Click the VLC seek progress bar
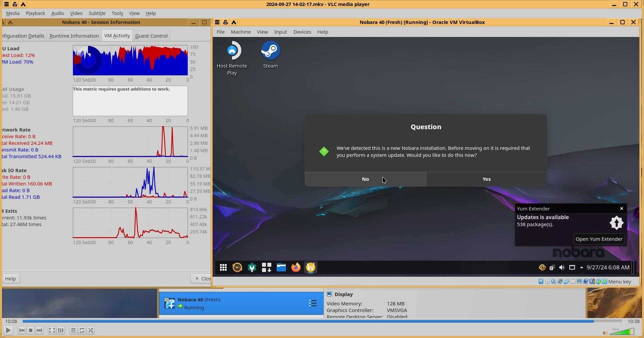644x338 pixels. coord(322,321)
